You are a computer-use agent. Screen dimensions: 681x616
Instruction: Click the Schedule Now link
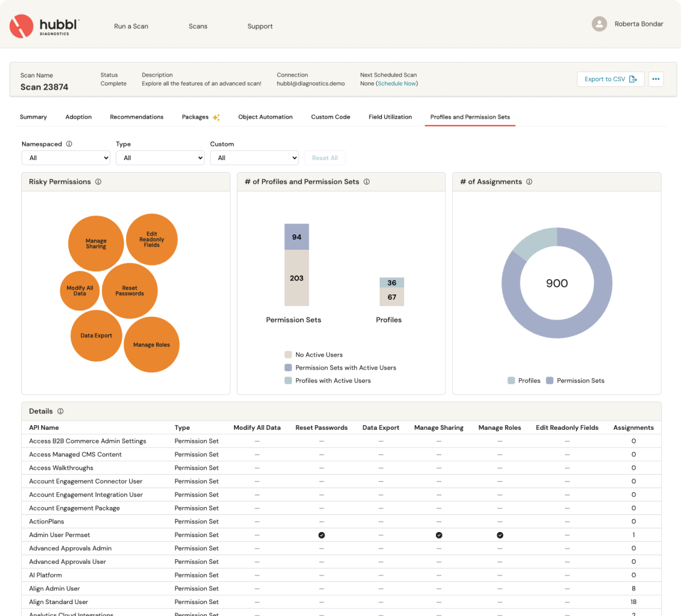(397, 83)
